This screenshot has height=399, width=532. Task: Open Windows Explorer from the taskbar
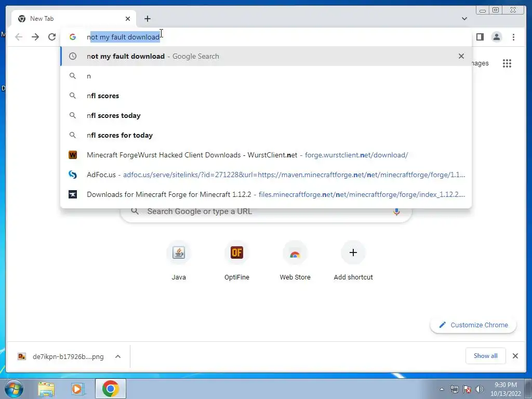(x=46, y=389)
